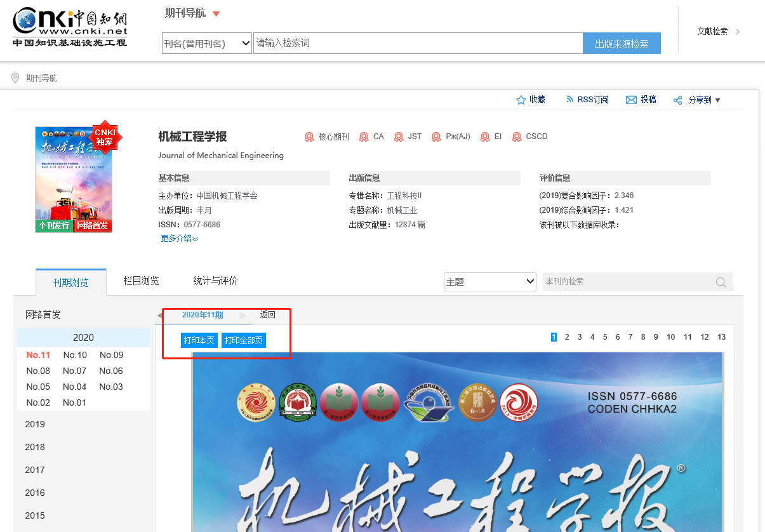
Task: Click the 2020年11期 issue label
Action: pyautogui.click(x=203, y=315)
